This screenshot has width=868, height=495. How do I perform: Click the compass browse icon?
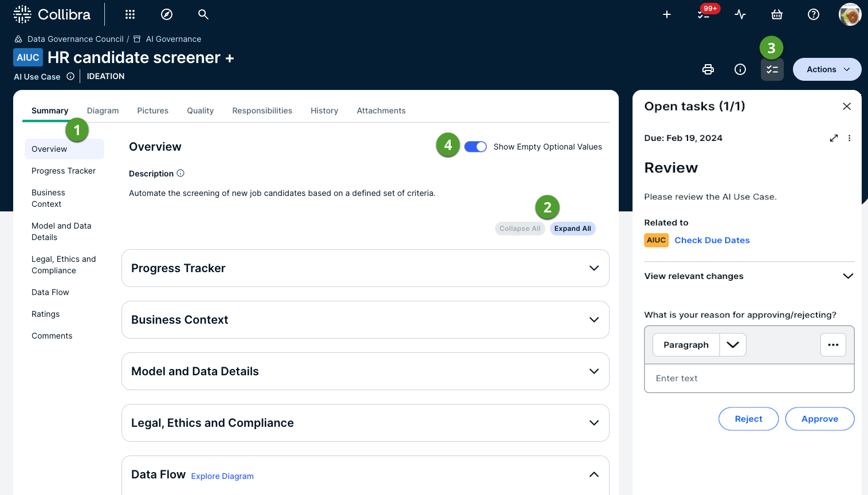point(167,14)
